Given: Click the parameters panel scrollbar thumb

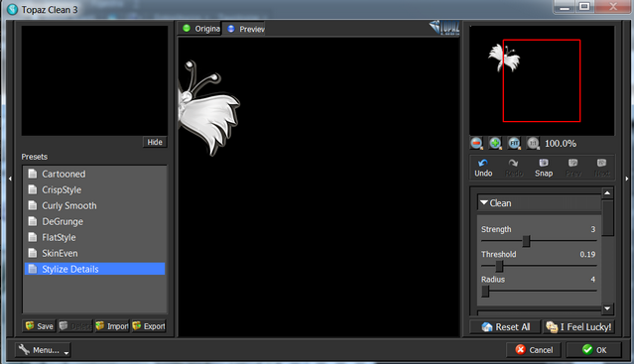Looking at the screenshot, I should 607,218.
